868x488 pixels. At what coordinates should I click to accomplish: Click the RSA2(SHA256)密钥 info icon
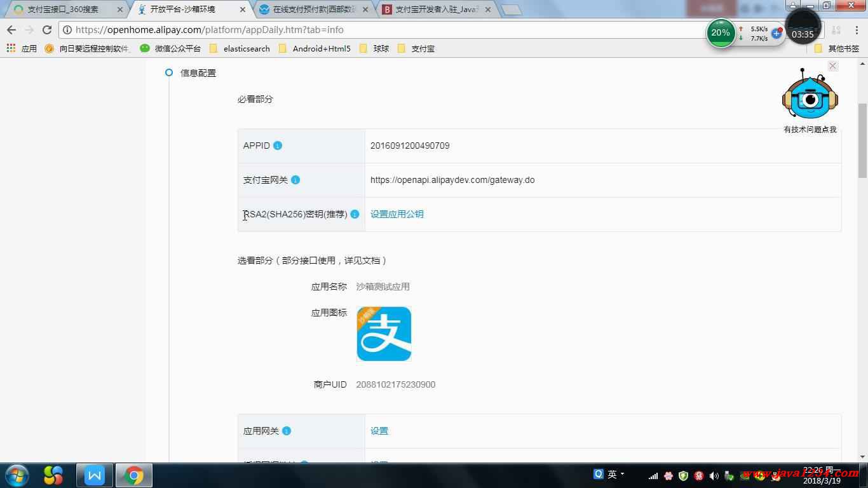tap(355, 214)
